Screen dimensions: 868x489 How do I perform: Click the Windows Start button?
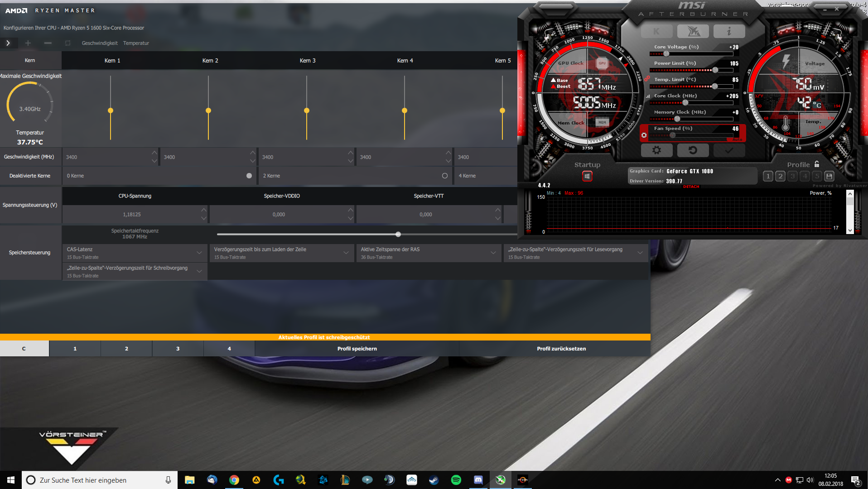11,480
